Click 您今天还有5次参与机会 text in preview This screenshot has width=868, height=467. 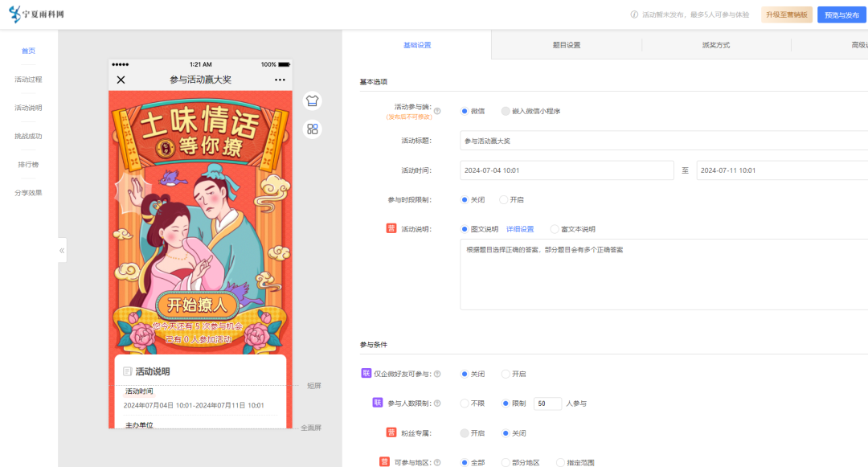tap(198, 326)
